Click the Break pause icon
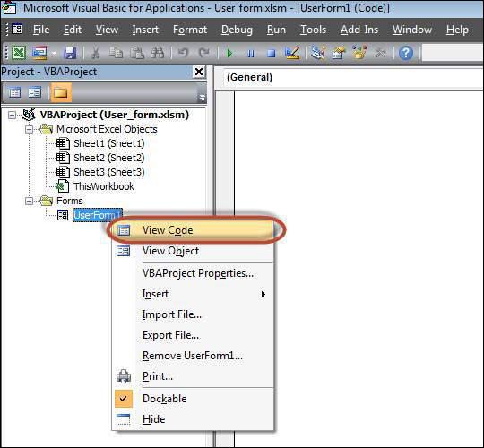Viewport: 484px width, 448px height. [251, 54]
